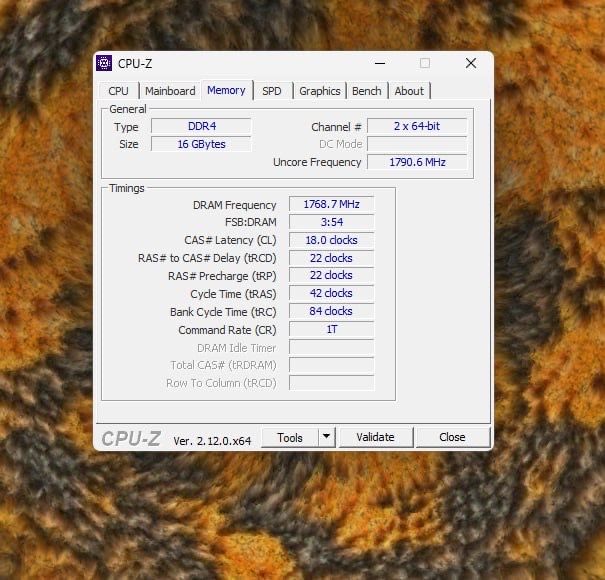Click the Cycle Time value 42 clocks

tap(331, 293)
